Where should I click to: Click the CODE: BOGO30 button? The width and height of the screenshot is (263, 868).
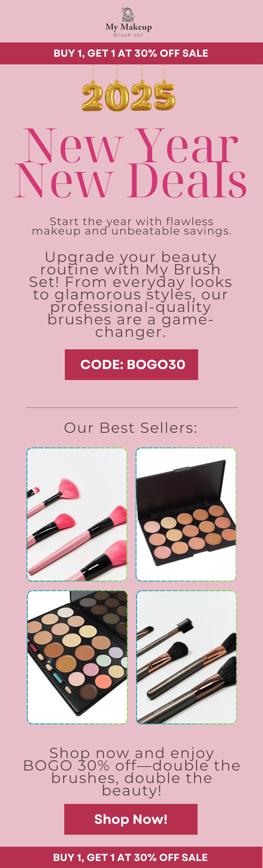coord(131,365)
